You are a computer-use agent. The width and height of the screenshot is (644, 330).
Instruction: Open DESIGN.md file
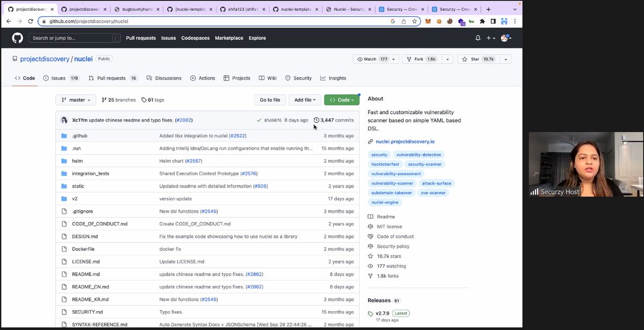pyautogui.click(x=85, y=236)
